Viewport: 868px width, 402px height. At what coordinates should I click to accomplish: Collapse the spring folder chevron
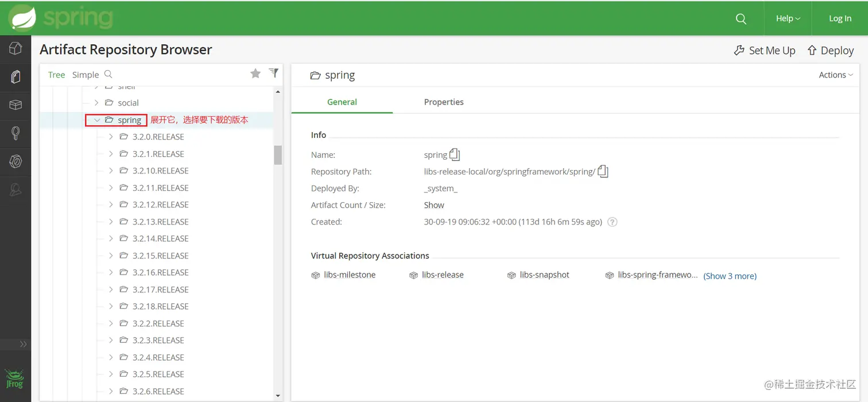[96, 120]
